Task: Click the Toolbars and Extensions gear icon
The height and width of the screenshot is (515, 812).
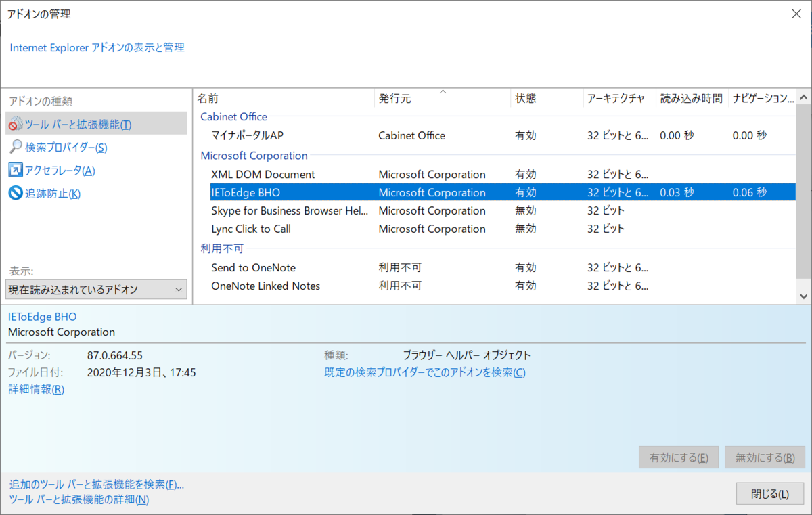Action: click(16, 125)
